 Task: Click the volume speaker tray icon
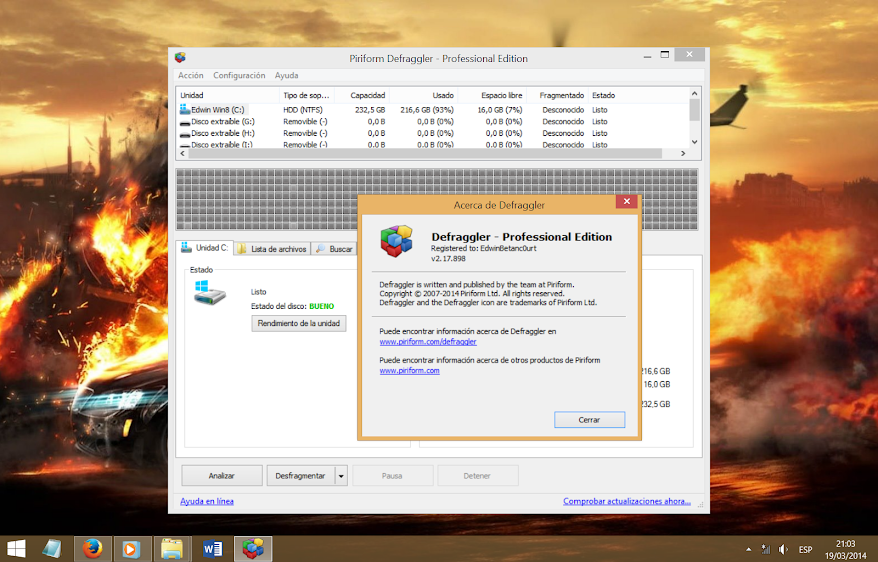coord(783,549)
